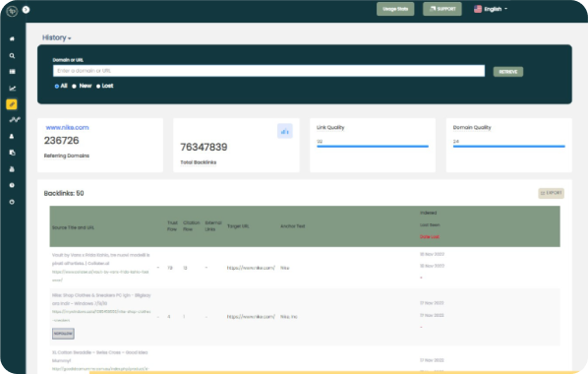Expand the History dropdown

tap(57, 37)
